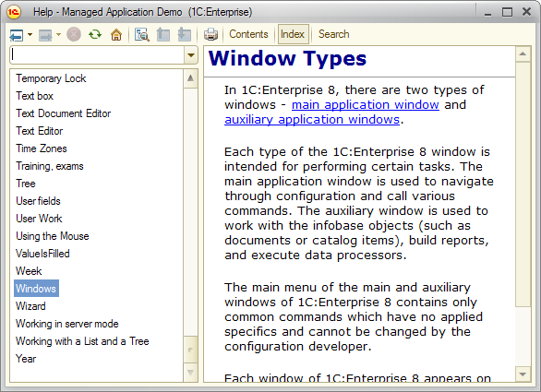Select User Work in the index

(39, 219)
